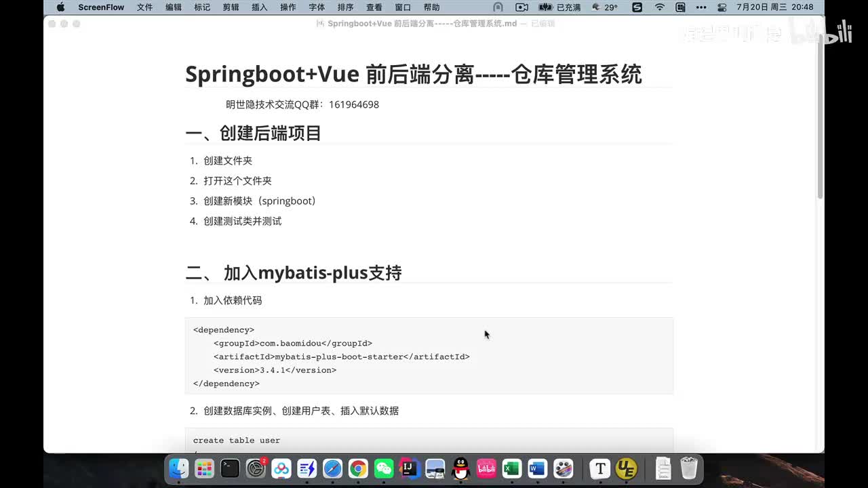The image size is (868, 488).
Task: Open the 帮助 menu
Action: [431, 7]
